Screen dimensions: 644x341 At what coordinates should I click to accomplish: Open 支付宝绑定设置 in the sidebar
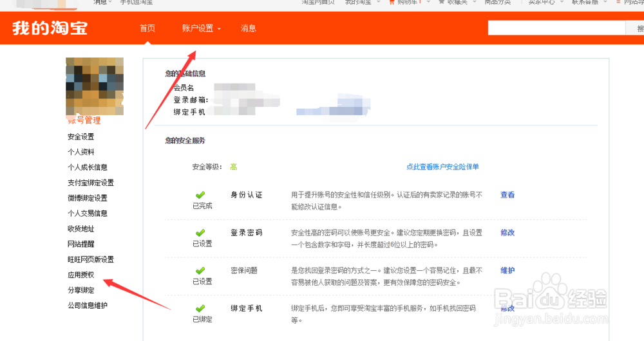coord(91,183)
